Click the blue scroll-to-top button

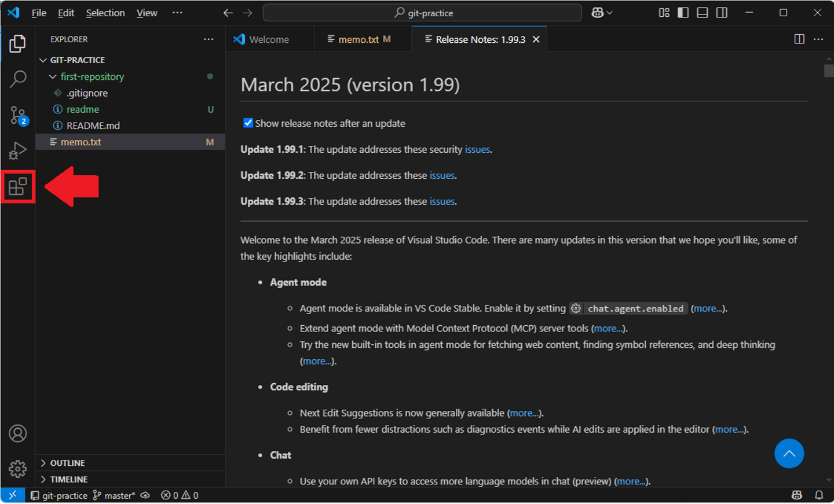click(789, 454)
